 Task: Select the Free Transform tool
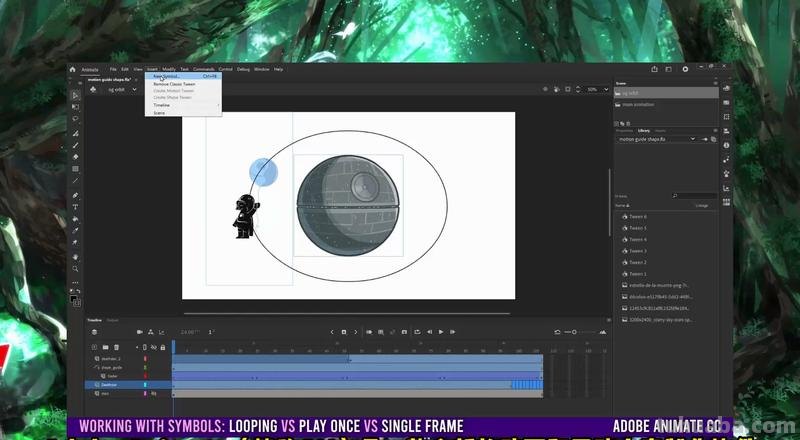(x=76, y=107)
